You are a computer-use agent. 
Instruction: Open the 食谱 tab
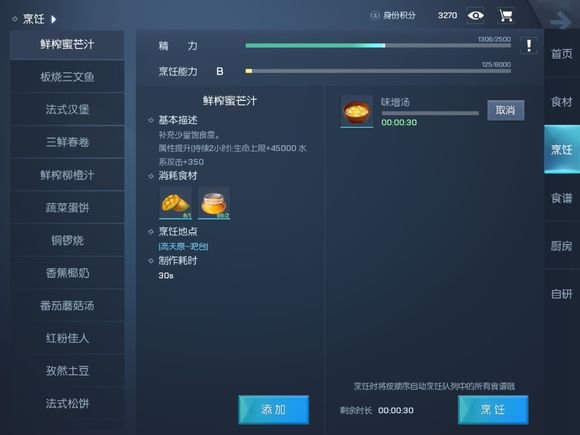click(x=562, y=198)
